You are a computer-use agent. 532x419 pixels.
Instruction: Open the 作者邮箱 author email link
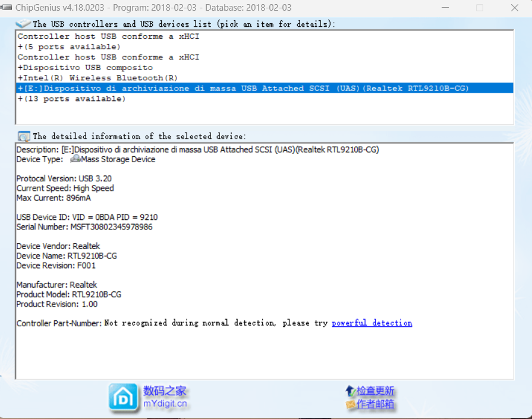point(375,404)
